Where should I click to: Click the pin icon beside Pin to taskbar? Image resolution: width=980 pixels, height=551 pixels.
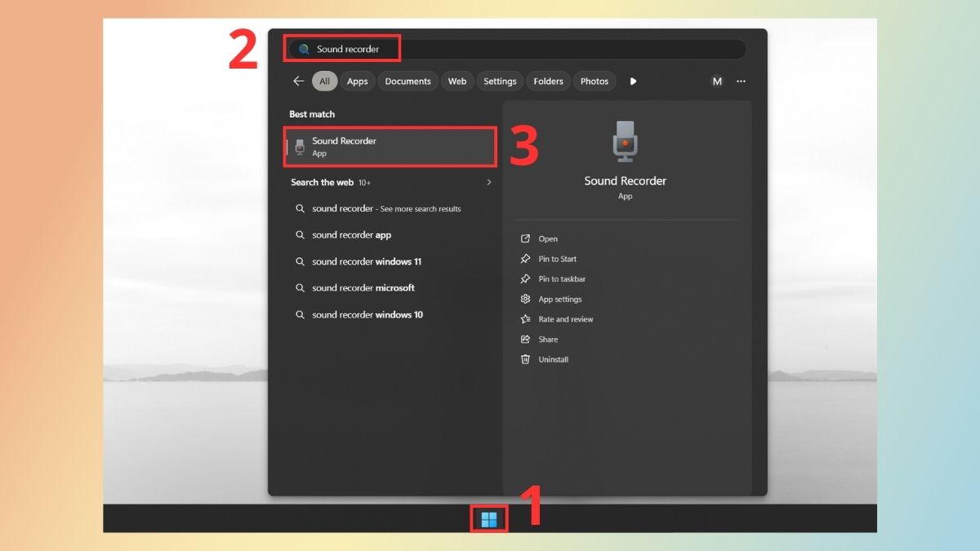(525, 279)
